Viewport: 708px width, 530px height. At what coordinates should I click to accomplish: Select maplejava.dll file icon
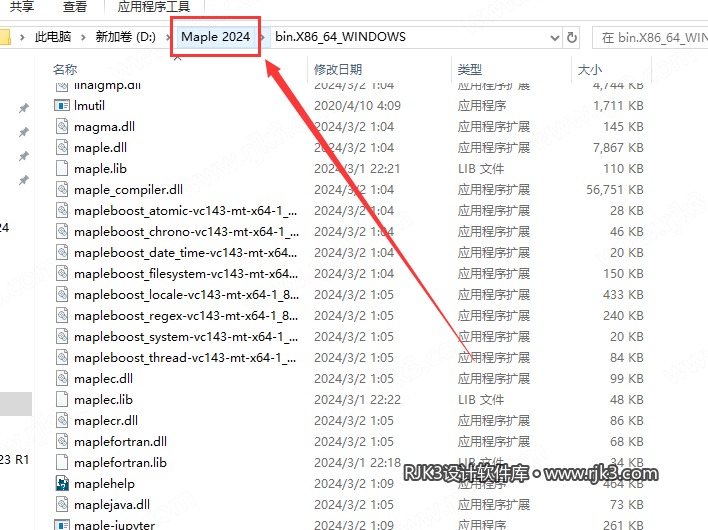62,504
